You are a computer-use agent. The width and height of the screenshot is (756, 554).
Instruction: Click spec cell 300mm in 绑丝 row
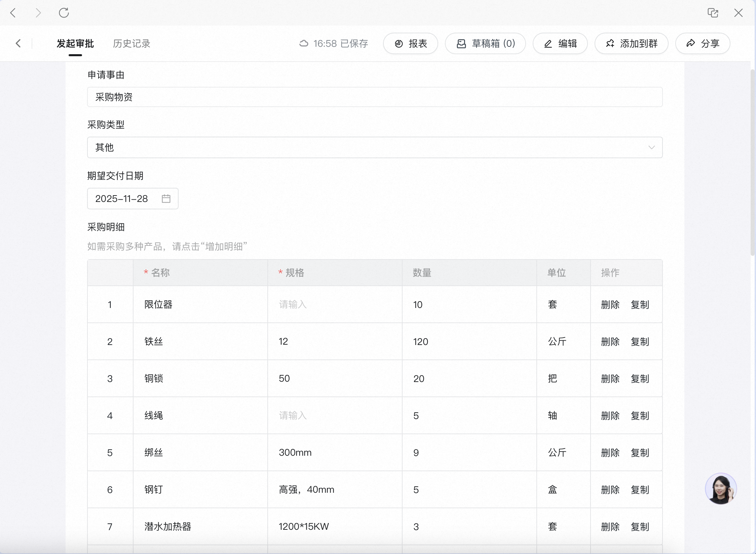[335, 453]
